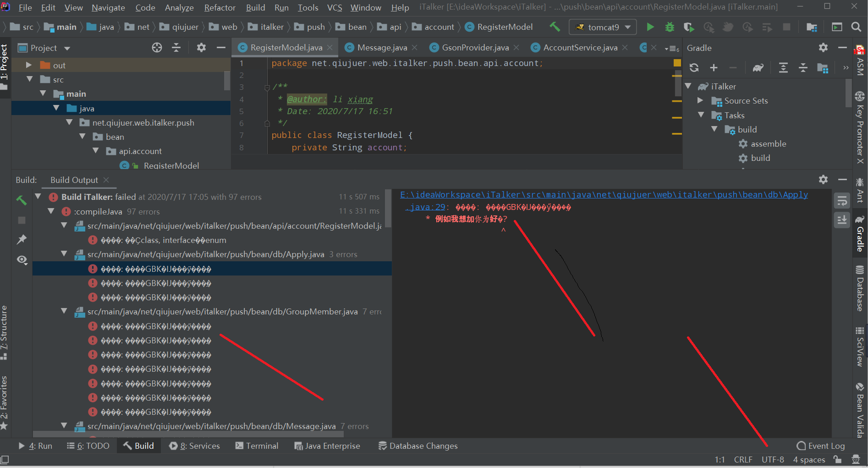Collapse the api.account package node

pyautogui.click(x=95, y=151)
